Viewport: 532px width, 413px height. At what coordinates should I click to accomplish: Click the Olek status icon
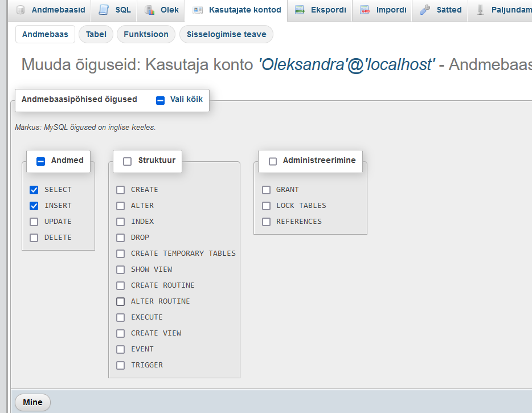149,10
